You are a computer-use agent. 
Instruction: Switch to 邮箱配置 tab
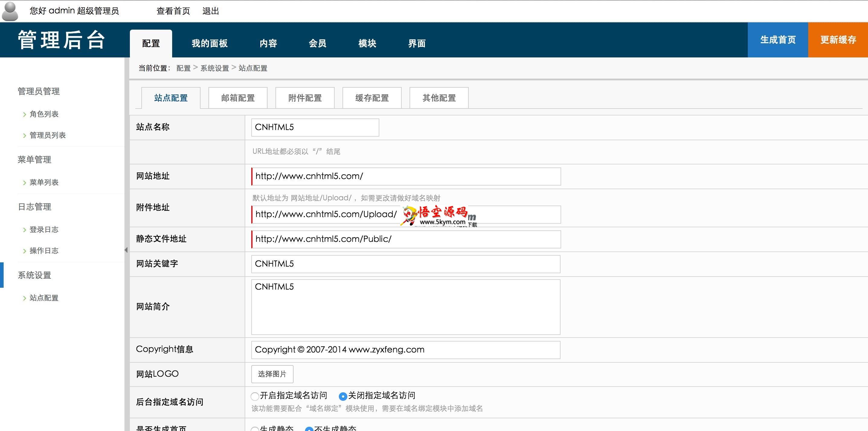[x=238, y=98]
